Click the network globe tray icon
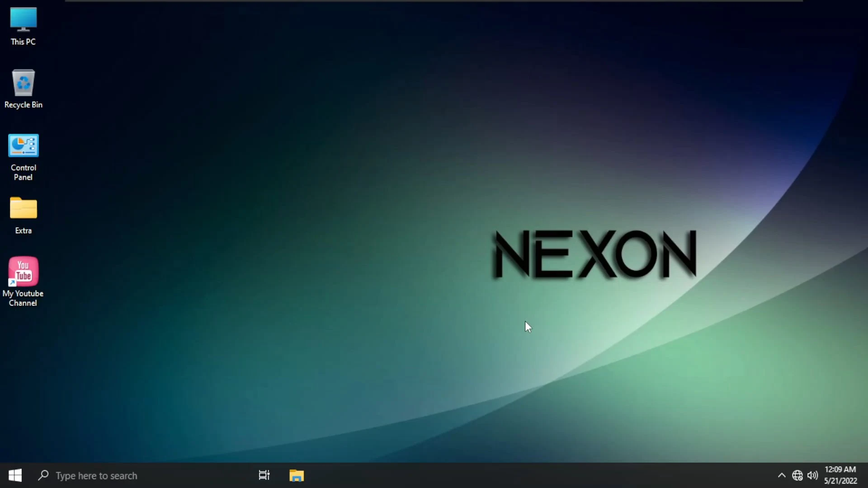 tap(797, 475)
